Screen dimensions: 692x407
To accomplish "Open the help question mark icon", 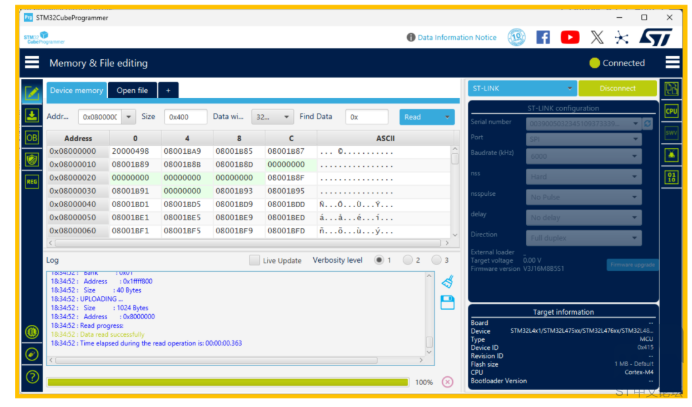I will [x=32, y=377].
